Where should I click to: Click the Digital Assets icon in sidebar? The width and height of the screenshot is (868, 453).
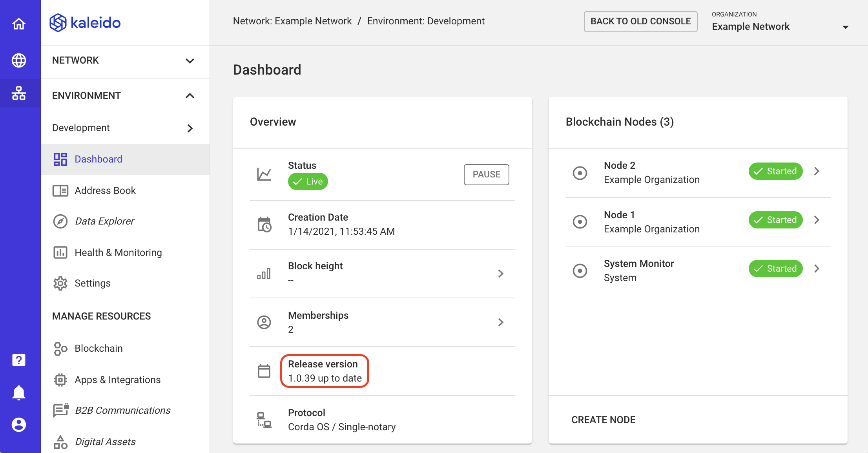pyautogui.click(x=62, y=442)
